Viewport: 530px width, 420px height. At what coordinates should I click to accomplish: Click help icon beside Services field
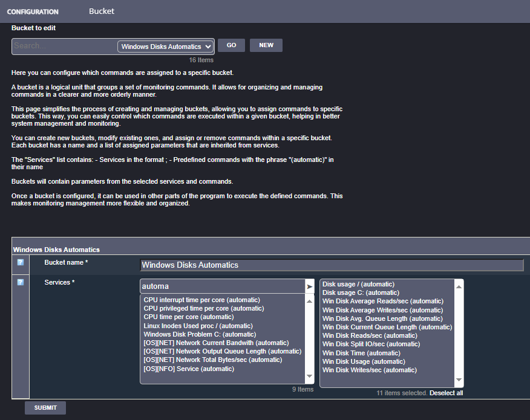[x=20, y=282]
